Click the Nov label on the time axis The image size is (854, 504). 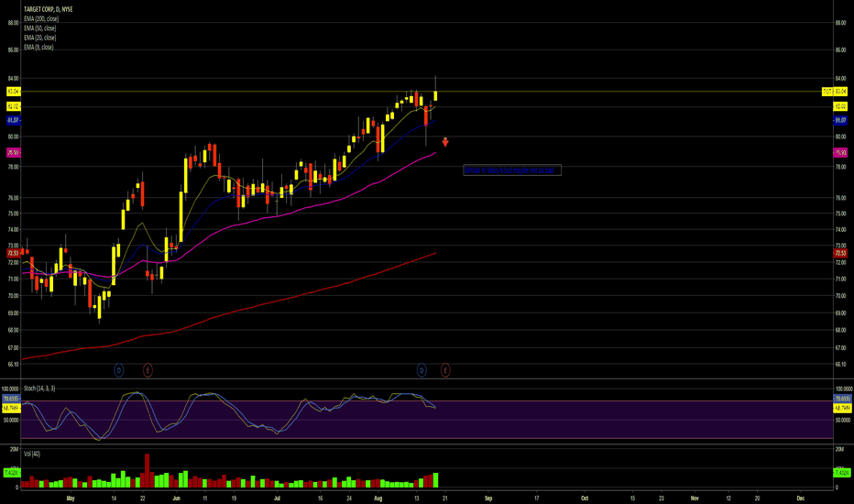pyautogui.click(x=695, y=498)
